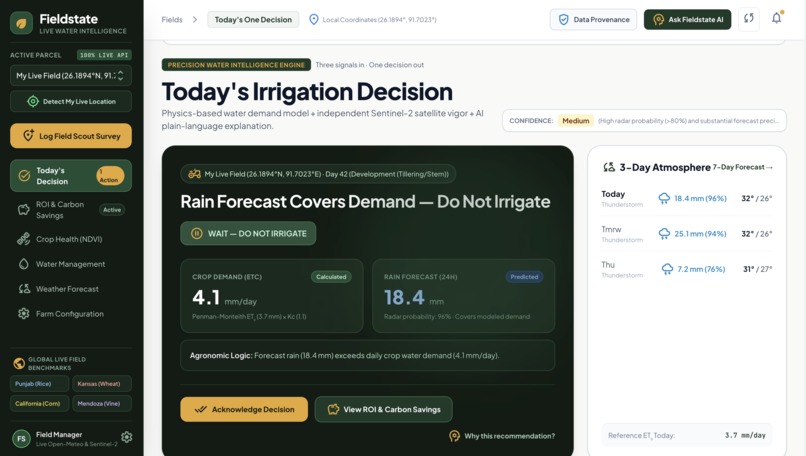Screen dimensions: 806x456
Task: Click the weather icon beside 3-Day Atmosphere
Action: 609,167
